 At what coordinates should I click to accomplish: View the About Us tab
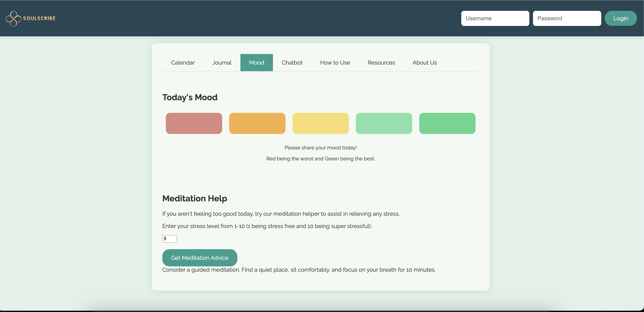pos(424,63)
